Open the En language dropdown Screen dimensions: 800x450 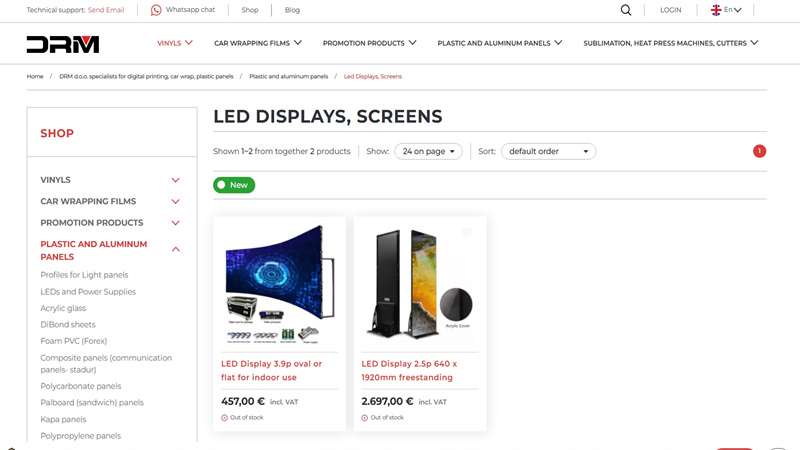[x=733, y=10]
